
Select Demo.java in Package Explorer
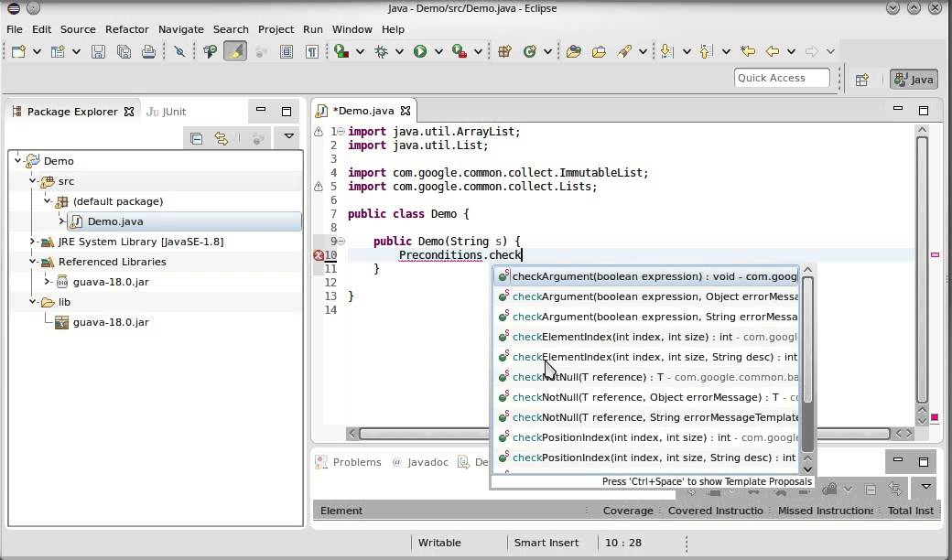coord(115,221)
